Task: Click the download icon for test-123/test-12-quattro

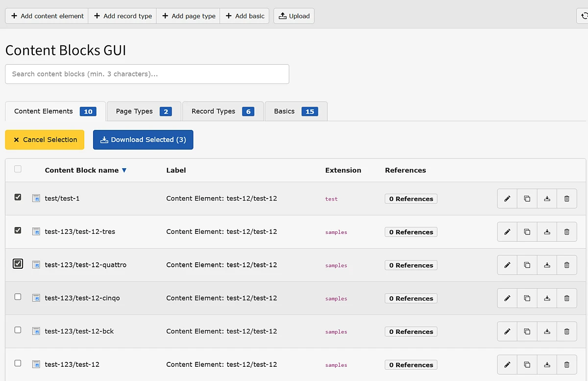Action: point(547,265)
